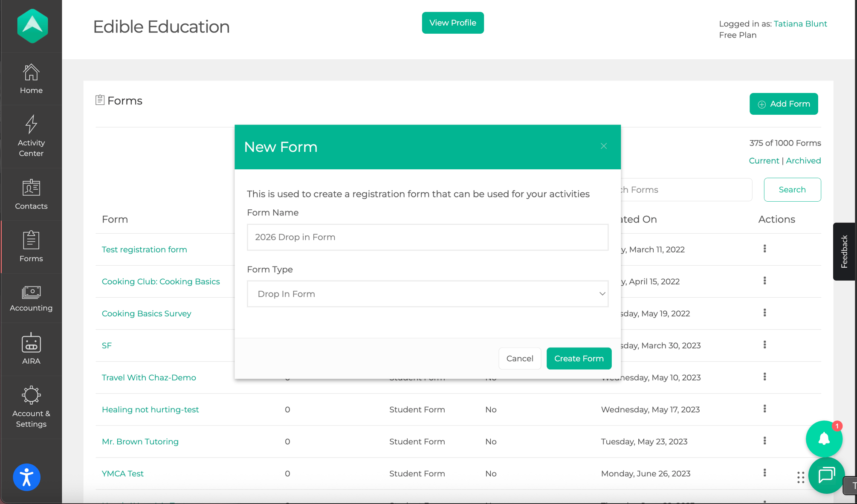Click into the Form Name field
The height and width of the screenshot is (504, 857).
[427, 237]
